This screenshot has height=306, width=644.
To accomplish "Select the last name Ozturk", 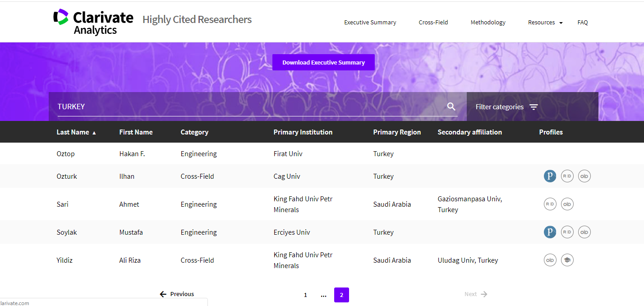I will pyautogui.click(x=67, y=176).
